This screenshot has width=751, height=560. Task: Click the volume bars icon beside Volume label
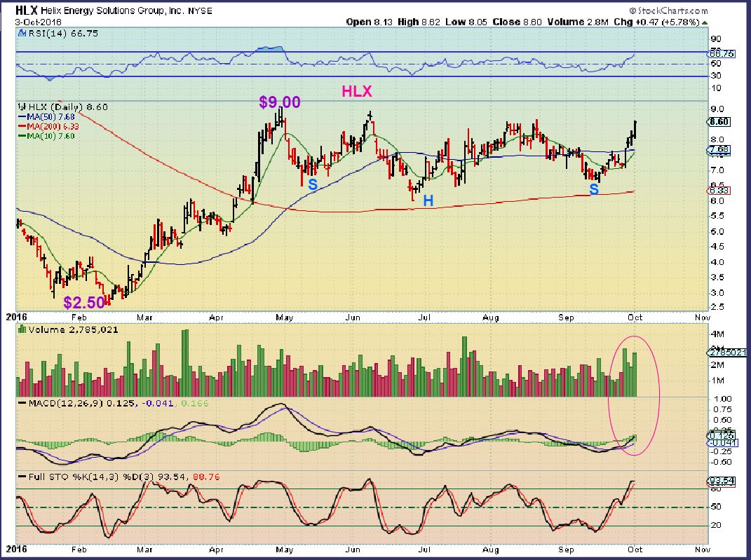[22, 329]
